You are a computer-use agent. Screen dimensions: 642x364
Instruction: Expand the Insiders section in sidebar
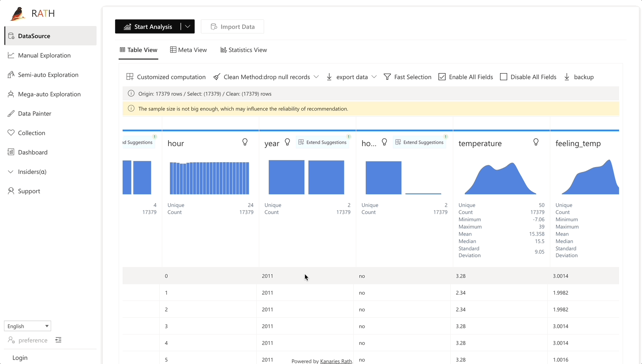coord(32,172)
